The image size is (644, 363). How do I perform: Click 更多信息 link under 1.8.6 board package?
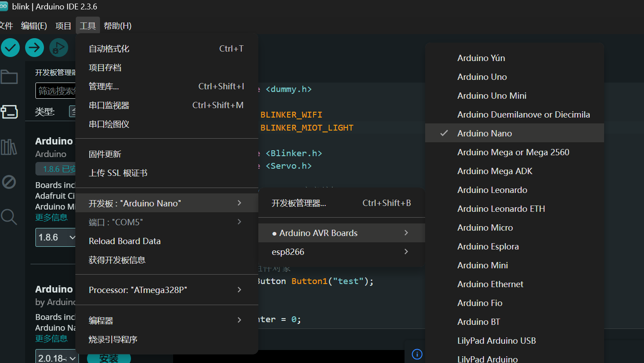pyautogui.click(x=52, y=217)
